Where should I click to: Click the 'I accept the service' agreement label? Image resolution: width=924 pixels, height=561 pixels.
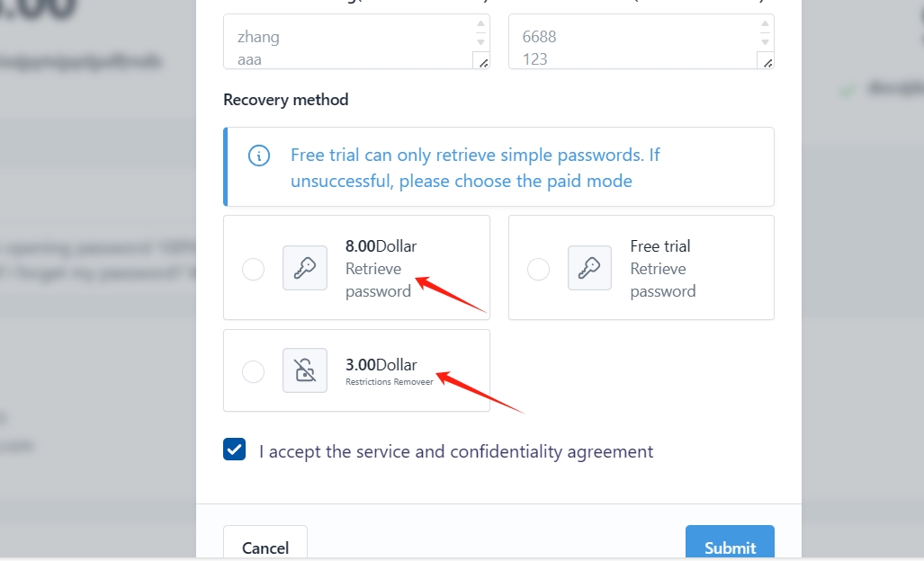[456, 451]
